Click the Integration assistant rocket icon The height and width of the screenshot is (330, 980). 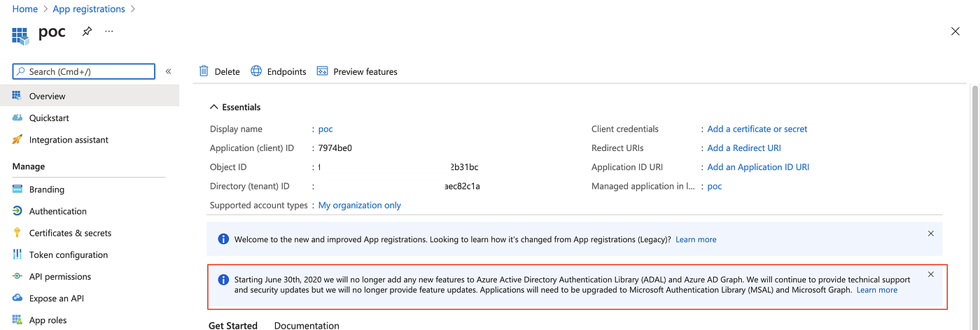tap(17, 139)
